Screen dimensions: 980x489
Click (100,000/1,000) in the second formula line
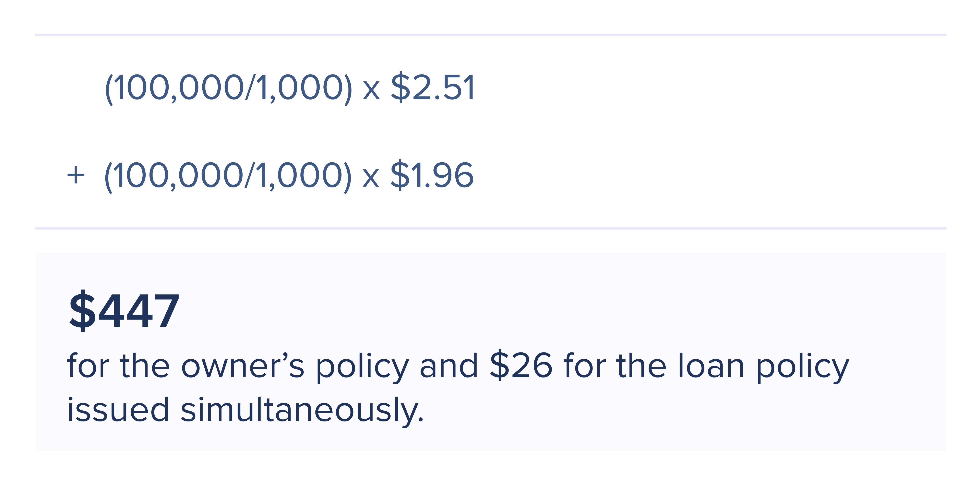(x=228, y=175)
